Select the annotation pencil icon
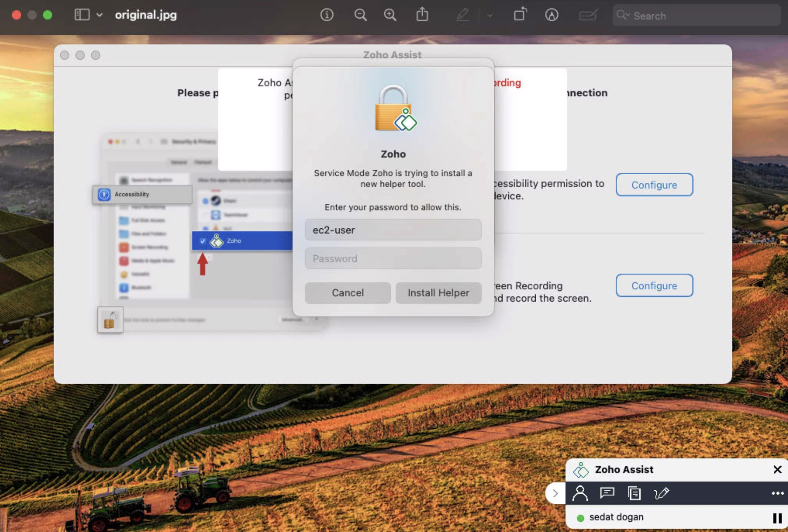The height and width of the screenshot is (532, 788). [x=661, y=493]
